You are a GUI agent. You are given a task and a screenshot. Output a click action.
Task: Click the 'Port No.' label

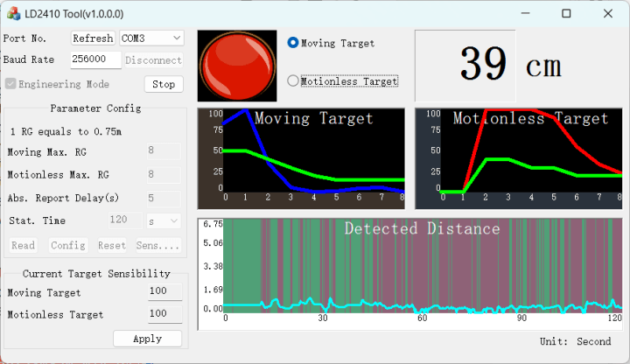click(24, 38)
